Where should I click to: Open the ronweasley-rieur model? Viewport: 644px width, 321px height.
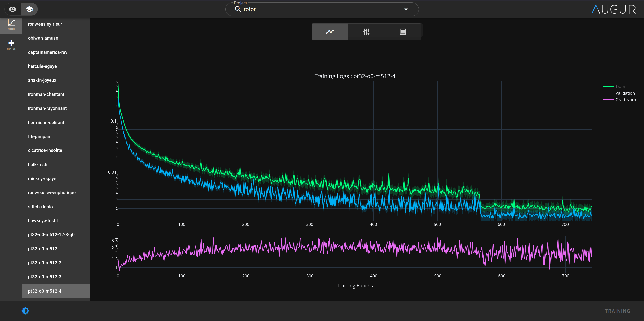45,24
